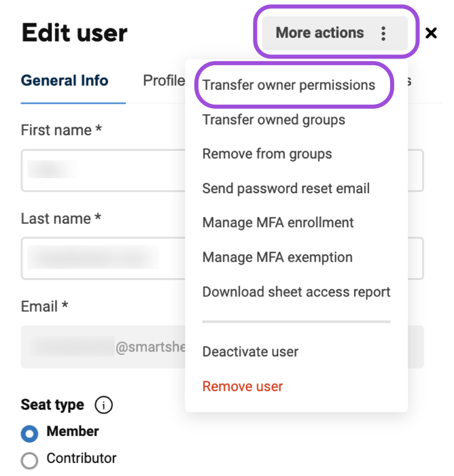This screenshot has width=454, height=476.
Task: Close the Edit user panel
Action: click(431, 33)
